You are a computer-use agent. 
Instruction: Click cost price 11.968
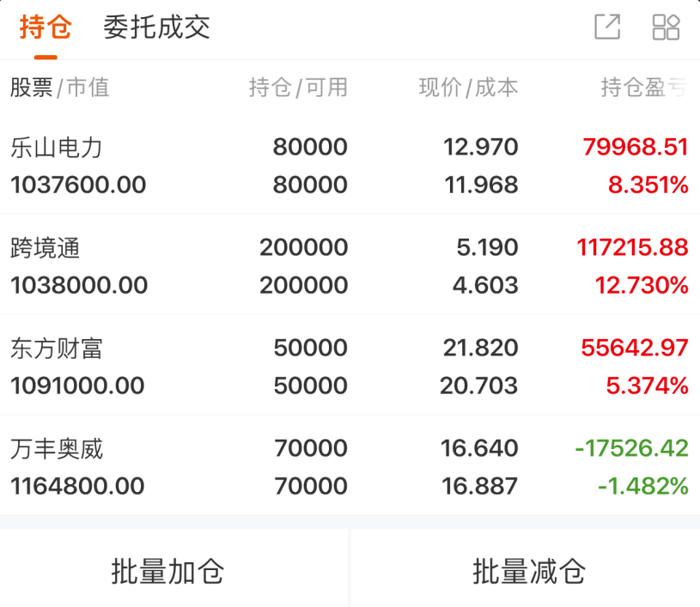[x=481, y=185]
